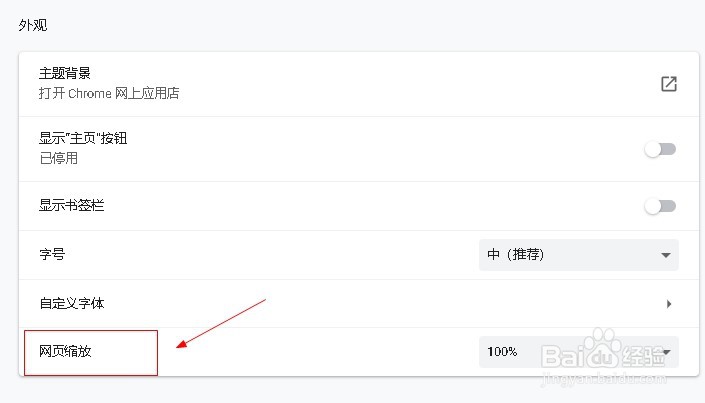Screen dimensions: 705x403
Task: Click the red arrow annotation
Action: [x=220, y=323]
